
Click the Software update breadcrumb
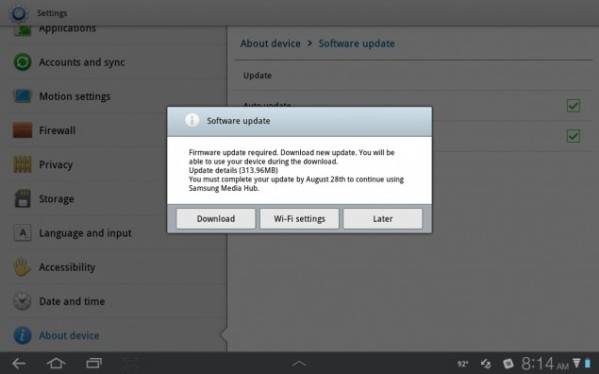pos(356,44)
